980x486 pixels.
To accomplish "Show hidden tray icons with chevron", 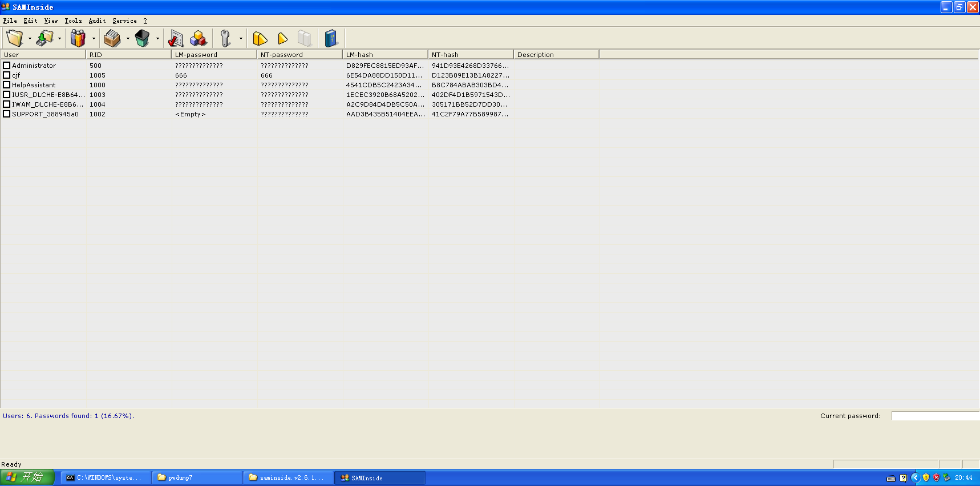I will [x=915, y=477].
